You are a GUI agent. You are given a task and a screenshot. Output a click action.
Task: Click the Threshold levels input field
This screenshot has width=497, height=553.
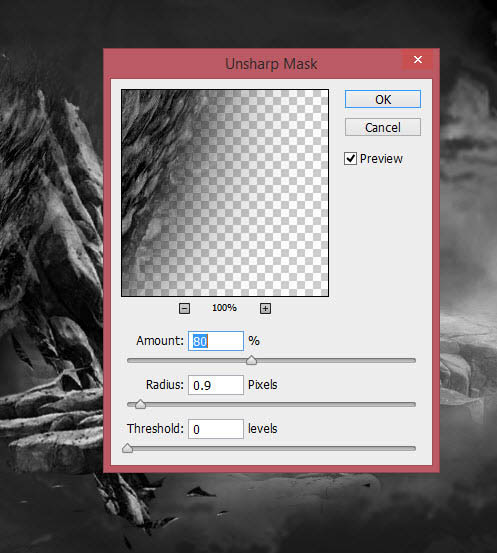tap(216, 429)
